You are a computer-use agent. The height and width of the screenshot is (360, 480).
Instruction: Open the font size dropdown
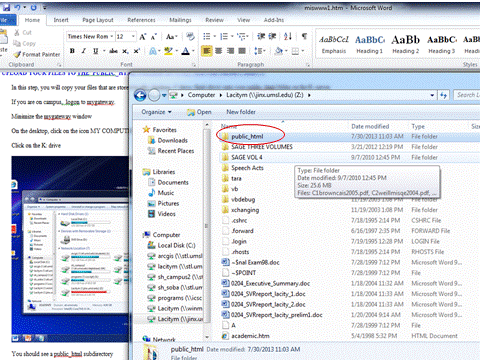coord(133,36)
